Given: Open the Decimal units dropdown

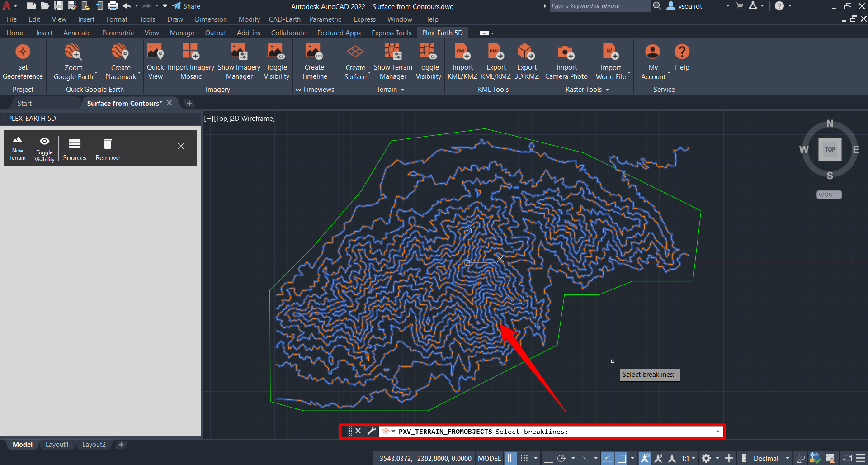Looking at the screenshot, I should coord(787,458).
